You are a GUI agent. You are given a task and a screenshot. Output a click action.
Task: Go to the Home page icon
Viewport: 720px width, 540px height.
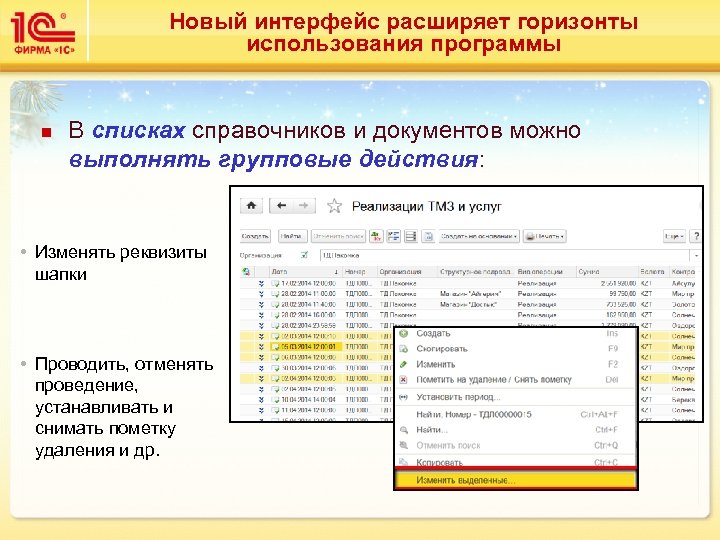coord(251,206)
